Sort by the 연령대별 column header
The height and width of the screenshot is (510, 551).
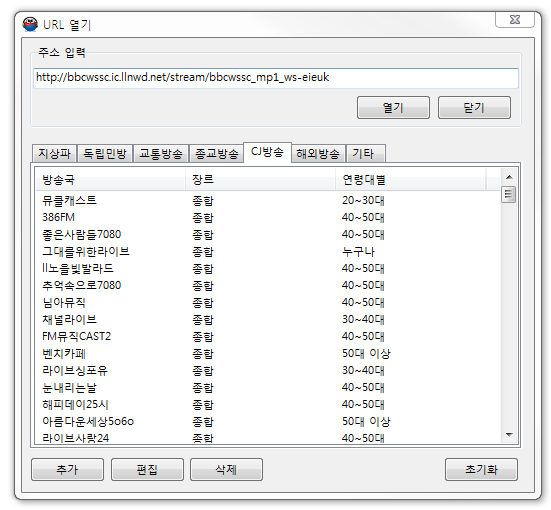pos(410,180)
